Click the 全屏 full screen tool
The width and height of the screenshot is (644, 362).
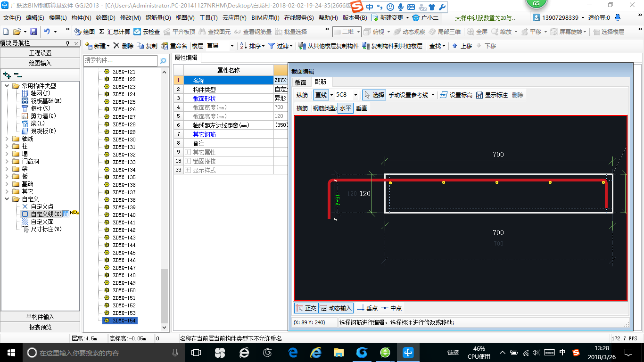(477, 32)
